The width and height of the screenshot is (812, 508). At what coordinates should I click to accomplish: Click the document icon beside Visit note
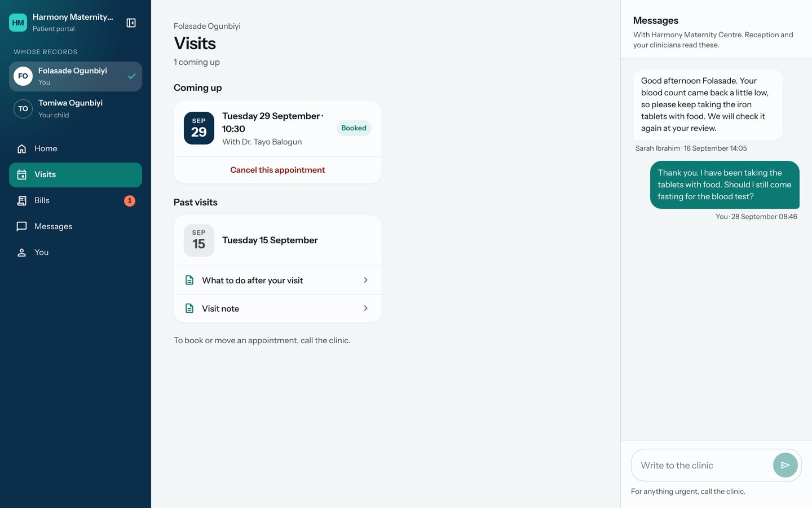[x=189, y=309]
